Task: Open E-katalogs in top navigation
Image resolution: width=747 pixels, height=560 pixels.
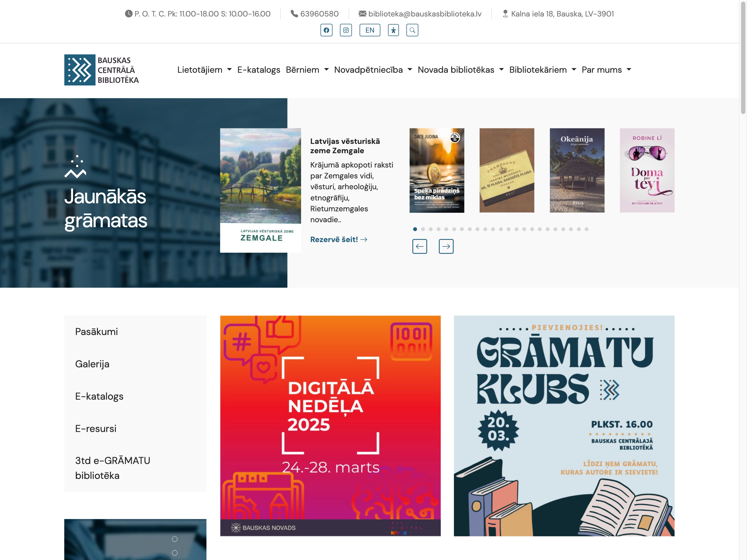Action: 259,70
